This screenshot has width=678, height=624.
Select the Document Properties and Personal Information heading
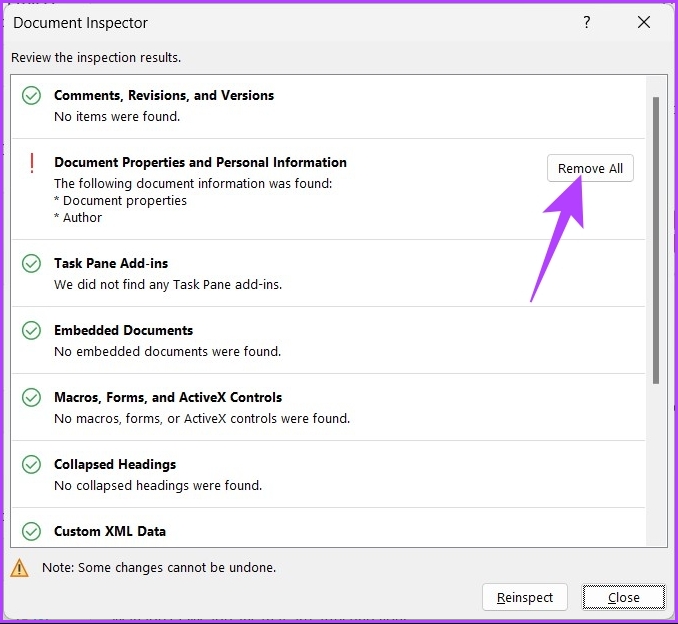click(x=200, y=162)
